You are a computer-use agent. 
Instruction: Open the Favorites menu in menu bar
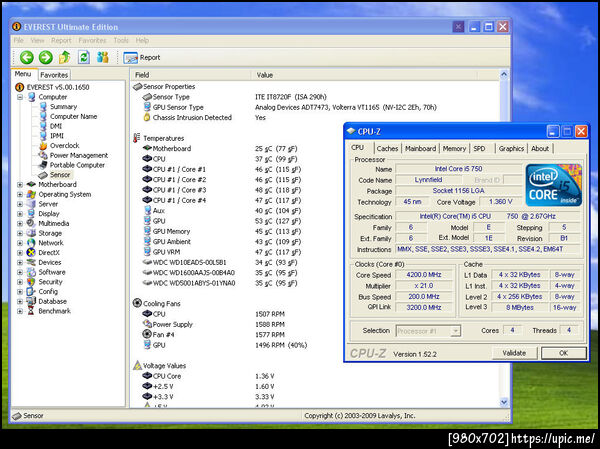pyautogui.click(x=92, y=40)
